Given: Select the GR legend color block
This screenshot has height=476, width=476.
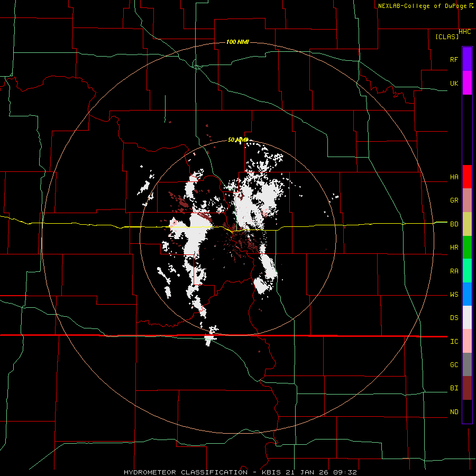Looking at the screenshot, I should tap(467, 200).
